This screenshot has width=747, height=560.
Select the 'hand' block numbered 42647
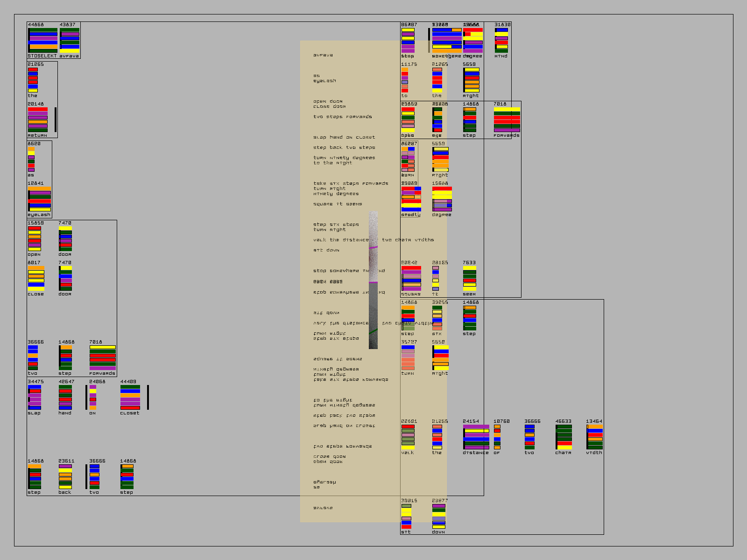click(65, 397)
